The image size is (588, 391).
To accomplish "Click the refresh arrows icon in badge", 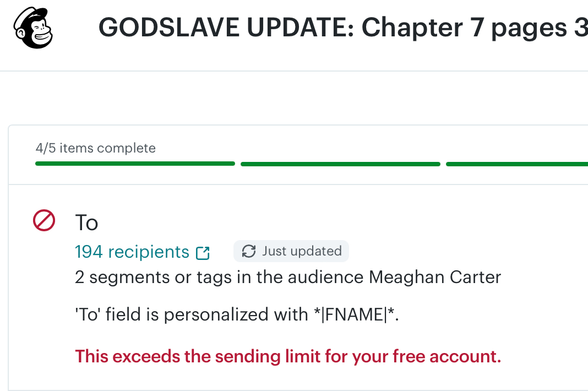I will pos(249,251).
